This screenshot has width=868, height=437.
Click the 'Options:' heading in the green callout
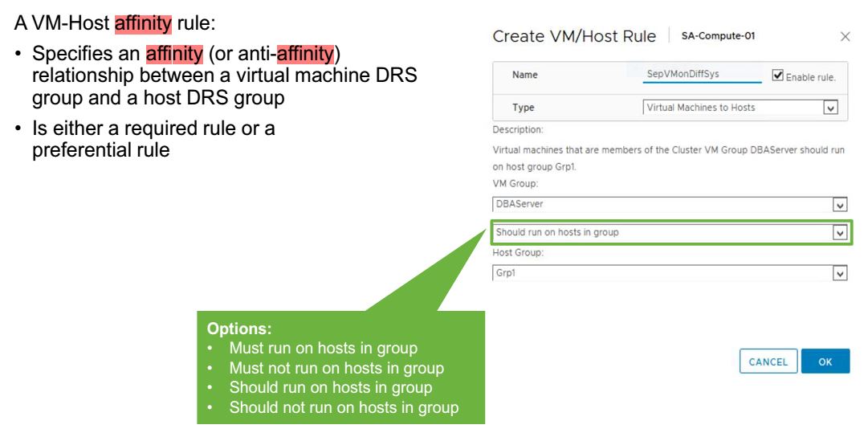click(239, 329)
